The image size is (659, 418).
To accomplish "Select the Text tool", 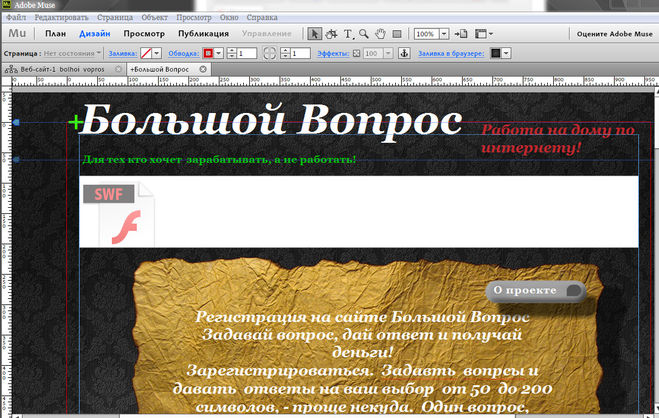I will tap(348, 34).
